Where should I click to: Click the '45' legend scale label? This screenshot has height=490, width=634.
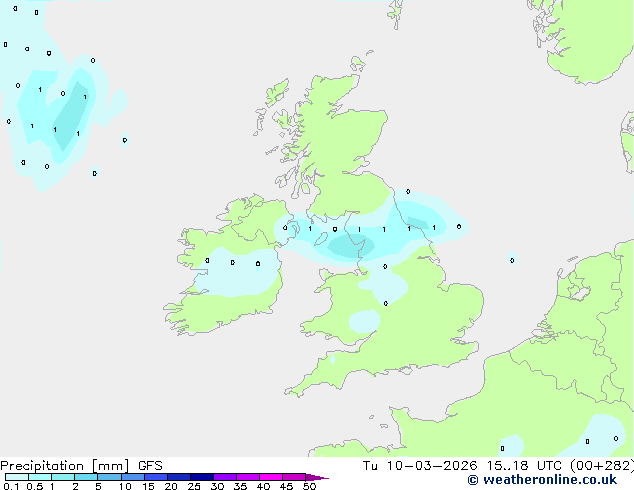click(x=286, y=486)
